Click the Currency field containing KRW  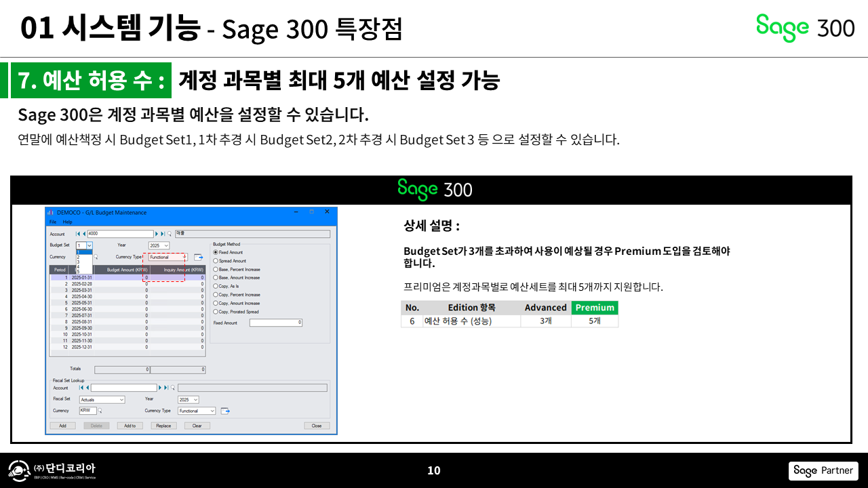point(88,411)
